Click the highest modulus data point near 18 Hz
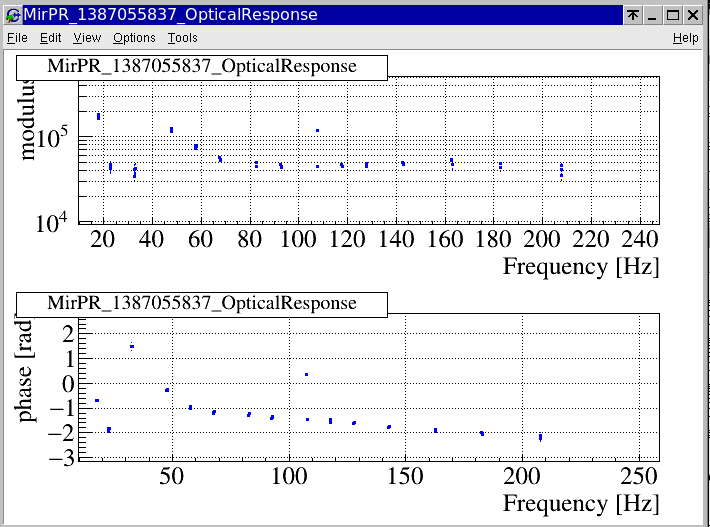710x527 pixels. [98, 116]
